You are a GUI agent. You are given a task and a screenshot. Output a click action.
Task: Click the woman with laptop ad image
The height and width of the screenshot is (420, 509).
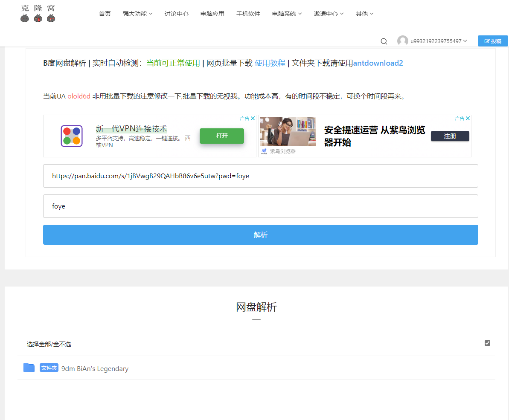288,131
